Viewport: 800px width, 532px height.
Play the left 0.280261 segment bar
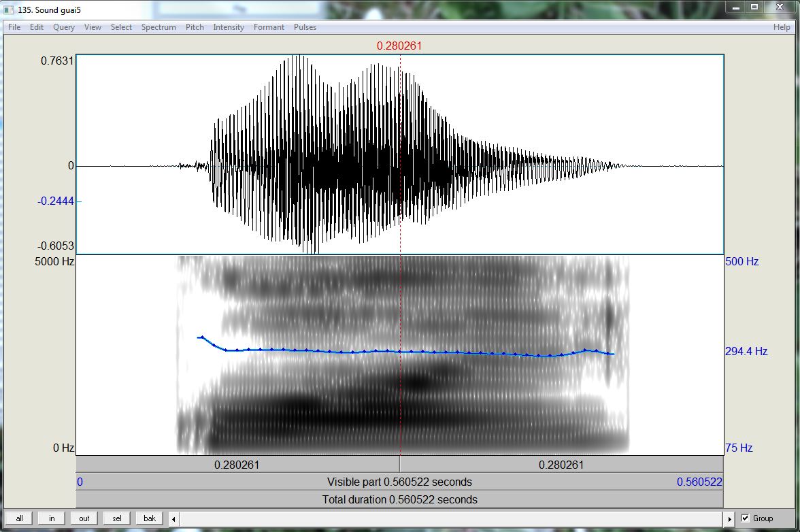[x=237, y=465]
